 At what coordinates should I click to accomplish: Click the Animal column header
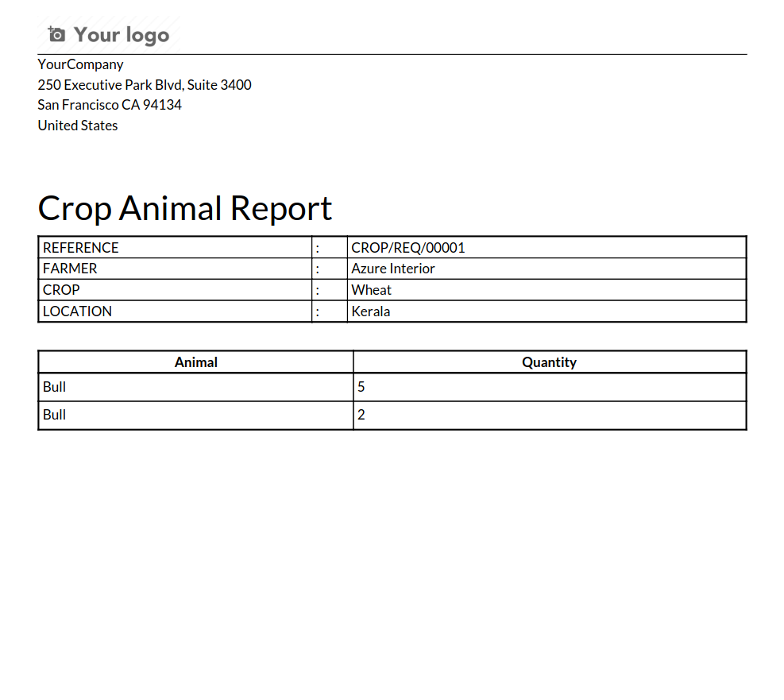pos(196,362)
